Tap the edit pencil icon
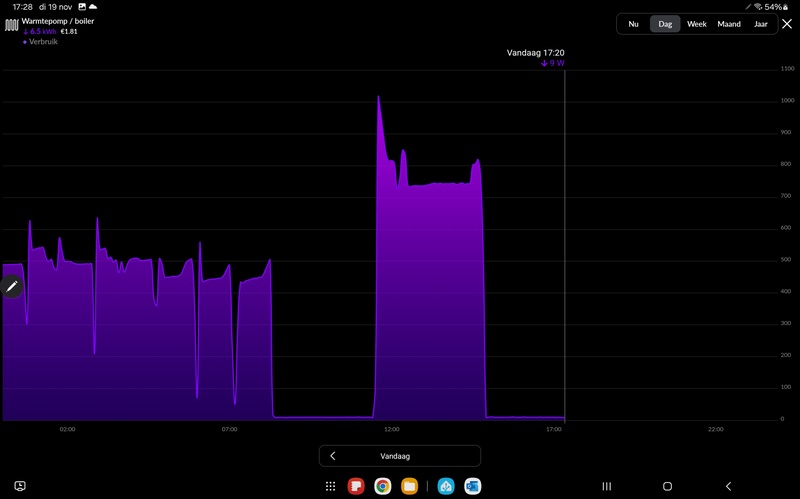800x499 pixels. [12, 286]
